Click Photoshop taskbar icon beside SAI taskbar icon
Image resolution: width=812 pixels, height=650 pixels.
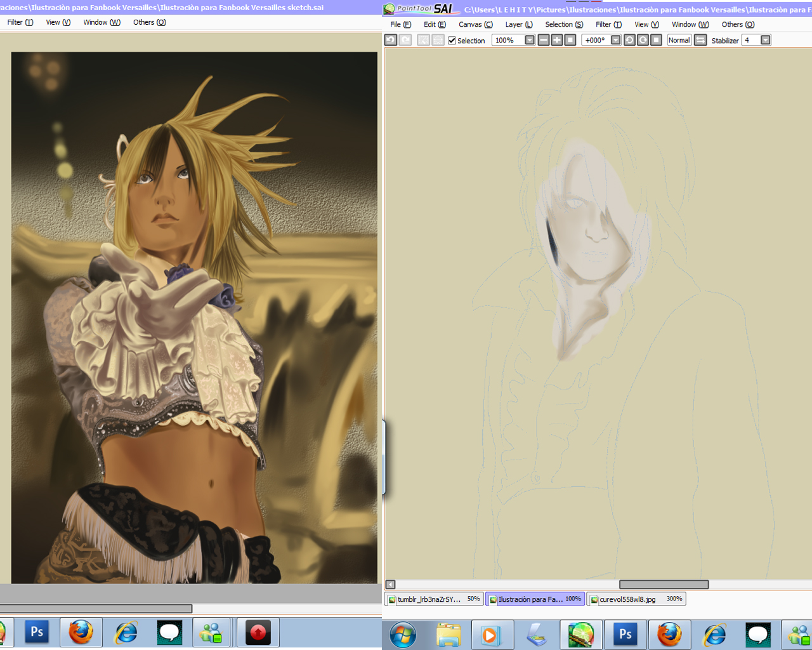click(x=625, y=635)
